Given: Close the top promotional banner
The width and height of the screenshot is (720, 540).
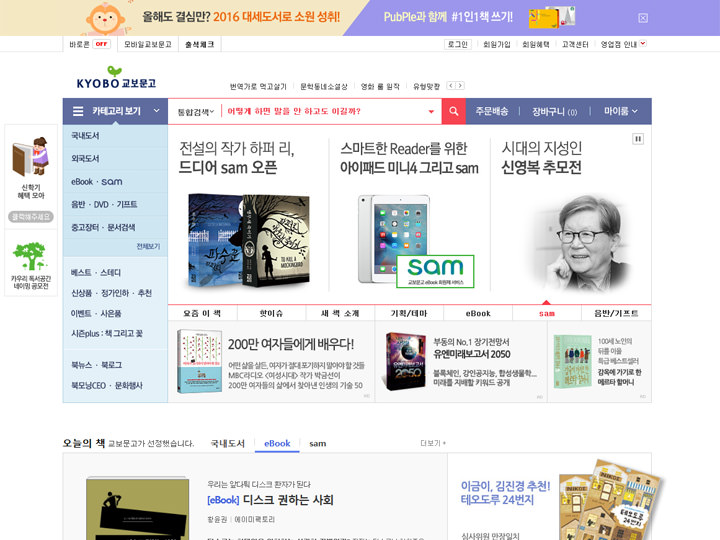Looking at the screenshot, I should [x=643, y=18].
